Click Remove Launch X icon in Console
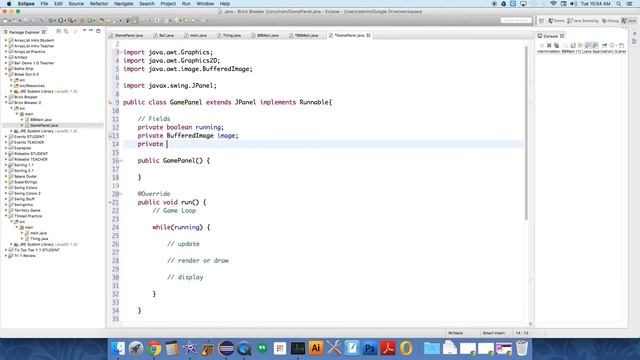The image size is (640, 360). [x=549, y=45]
